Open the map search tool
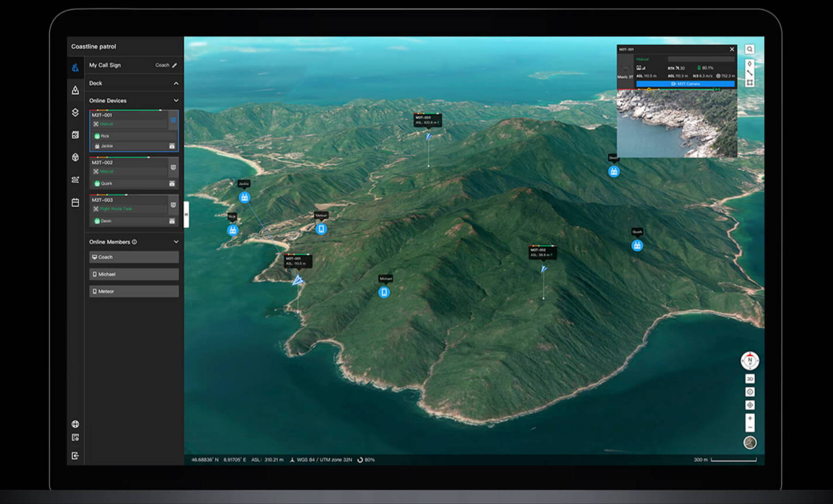Viewport: 833px width, 504px height. 750,49
